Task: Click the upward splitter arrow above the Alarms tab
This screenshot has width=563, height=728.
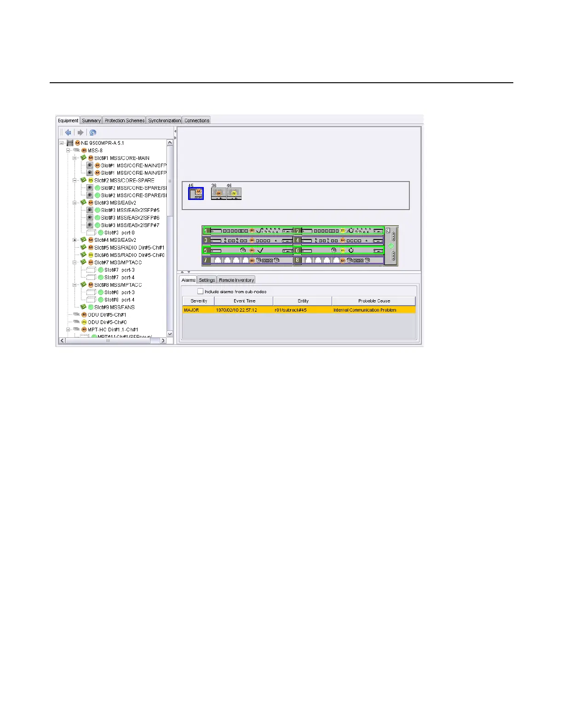Action: (x=182, y=272)
